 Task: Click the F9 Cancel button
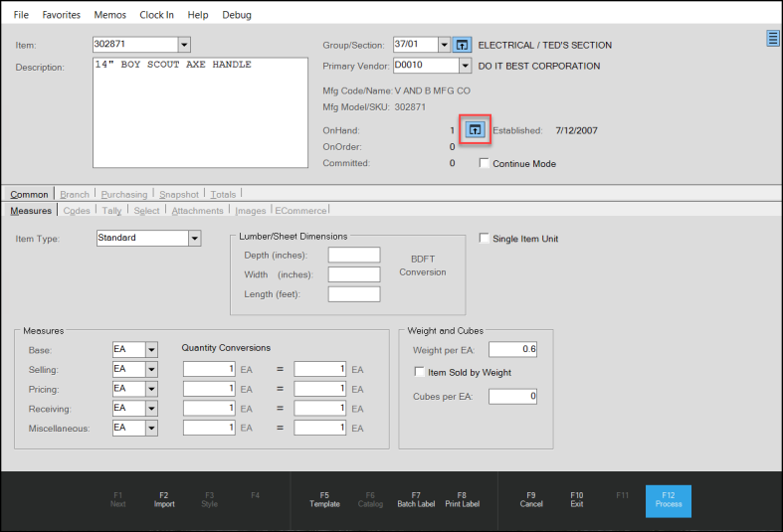click(x=531, y=499)
